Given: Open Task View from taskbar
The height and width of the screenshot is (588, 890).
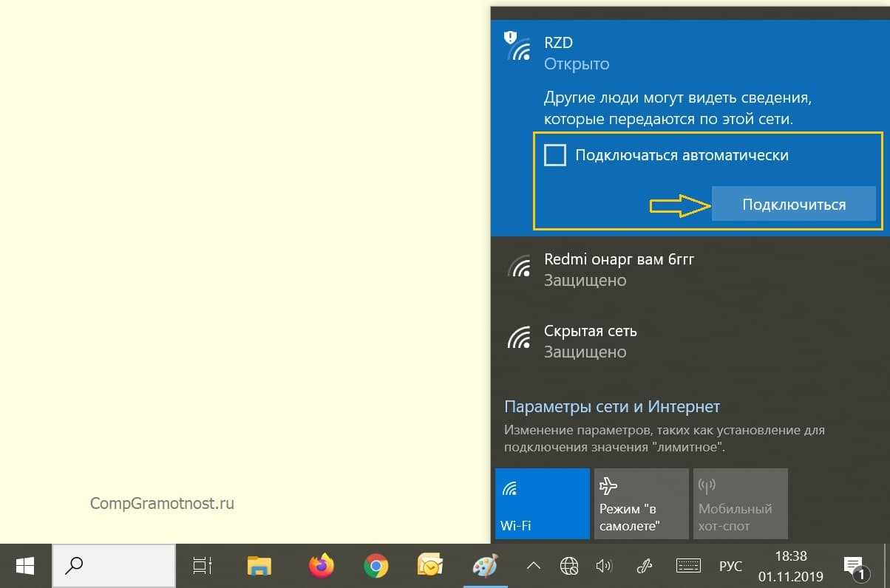Looking at the screenshot, I should [x=202, y=567].
